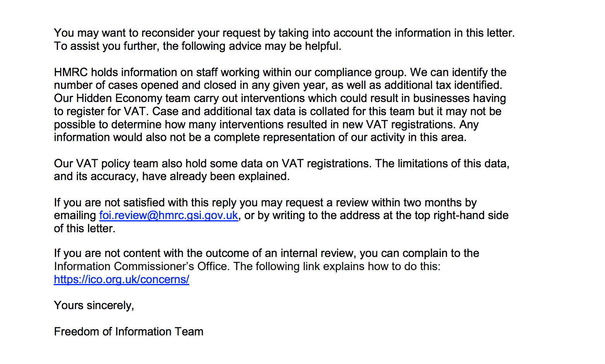Click the 'Freedom of Information Team' signature
This screenshot has height=364, width=605.
tap(128, 332)
